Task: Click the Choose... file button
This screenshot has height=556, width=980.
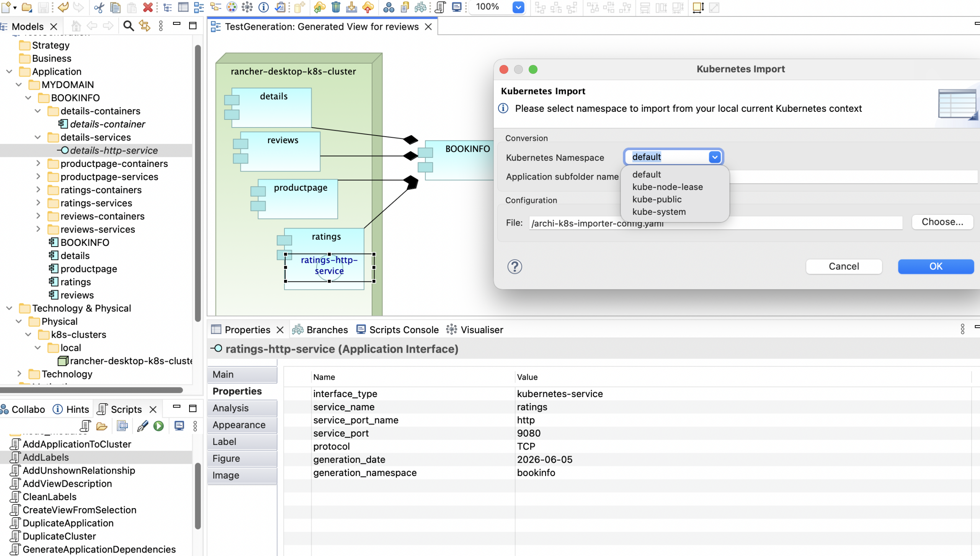Action: (x=942, y=222)
